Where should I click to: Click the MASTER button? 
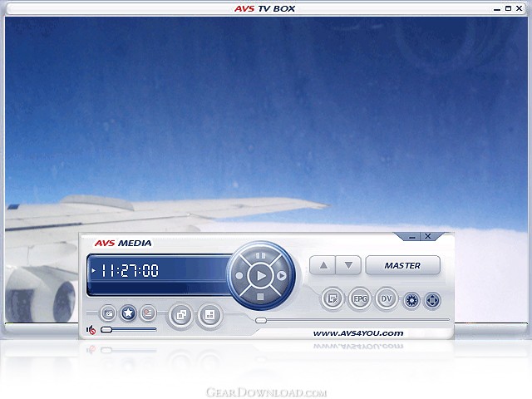click(x=402, y=265)
